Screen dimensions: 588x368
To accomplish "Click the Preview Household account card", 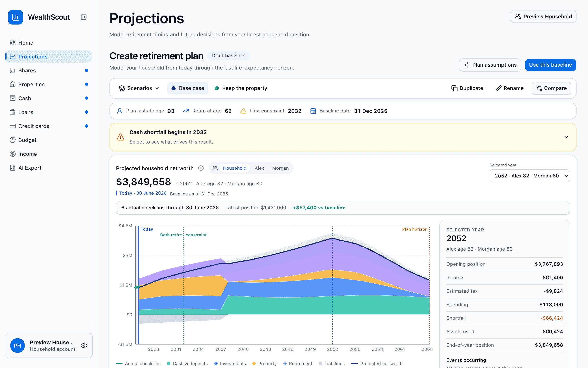I will [49, 345].
